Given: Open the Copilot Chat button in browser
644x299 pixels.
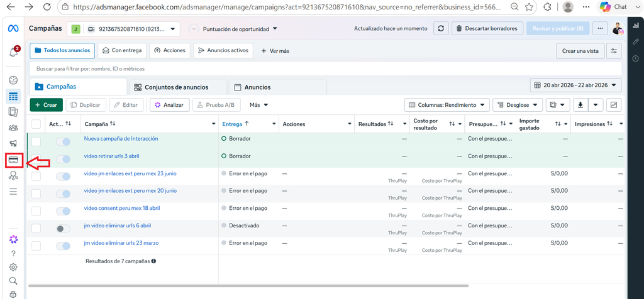Looking at the screenshot, I should pos(613,7).
